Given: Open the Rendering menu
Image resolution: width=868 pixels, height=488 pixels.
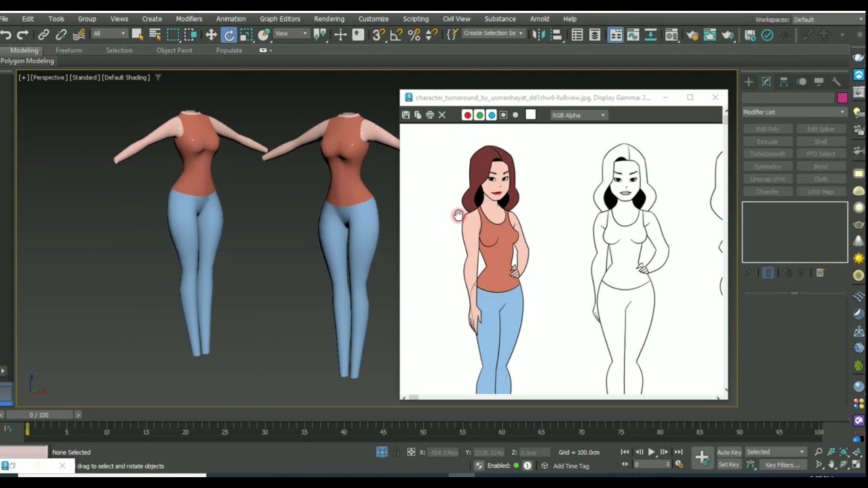Looking at the screenshot, I should click(x=329, y=19).
